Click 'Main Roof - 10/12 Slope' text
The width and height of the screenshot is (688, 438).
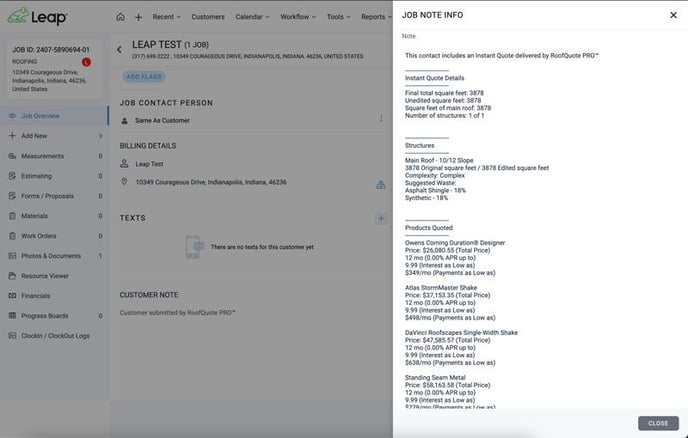tap(439, 161)
